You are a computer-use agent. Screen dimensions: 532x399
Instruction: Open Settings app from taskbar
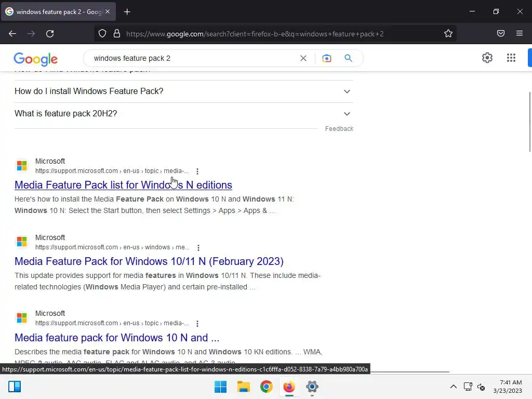point(312,387)
